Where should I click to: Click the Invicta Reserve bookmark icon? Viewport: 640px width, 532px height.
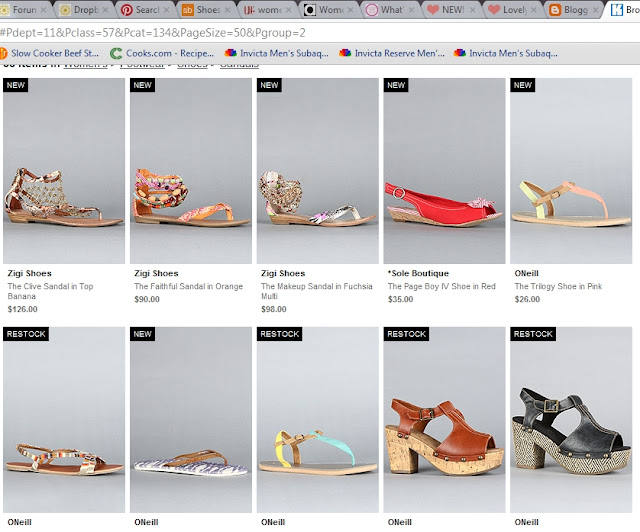tap(345, 53)
